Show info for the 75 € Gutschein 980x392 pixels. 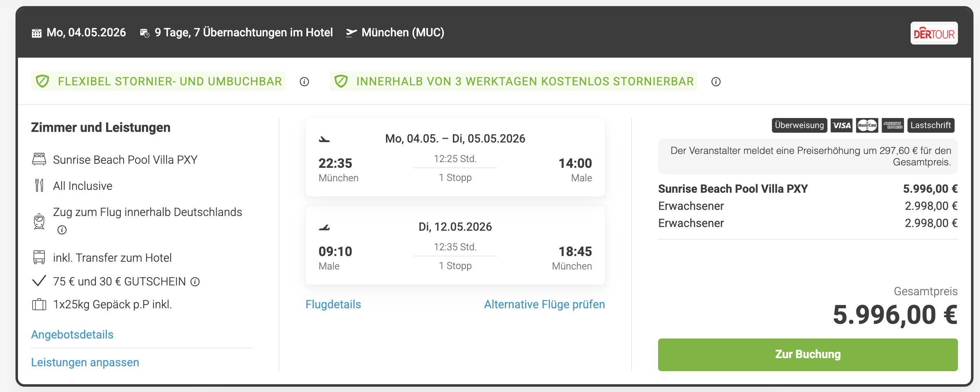[x=195, y=282]
